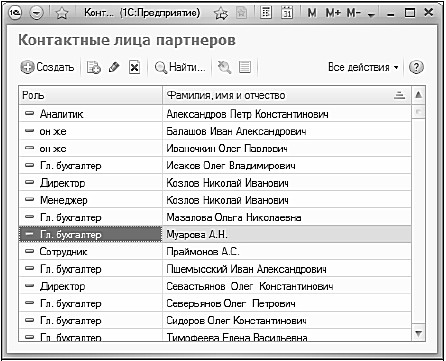Image resolution: width=446 pixels, height=361 pixels.
Task: Select Севастьянов Олег Константинович row
Action: pos(215,286)
